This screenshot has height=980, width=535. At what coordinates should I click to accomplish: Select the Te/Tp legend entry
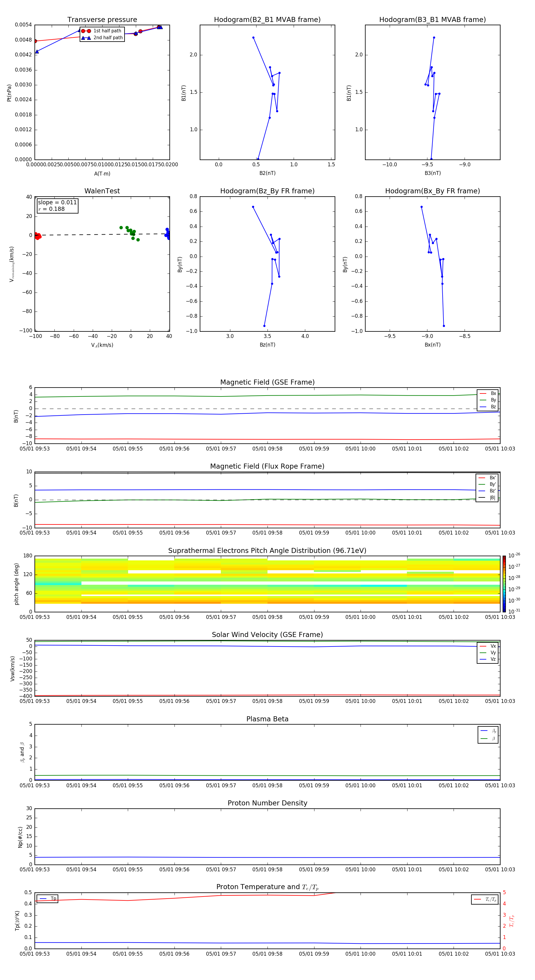click(x=485, y=899)
